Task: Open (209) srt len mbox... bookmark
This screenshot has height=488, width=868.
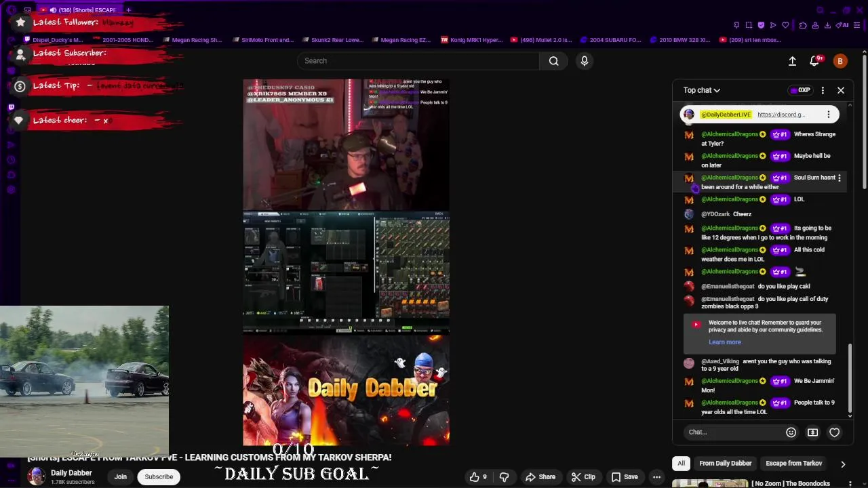Action: pos(750,40)
